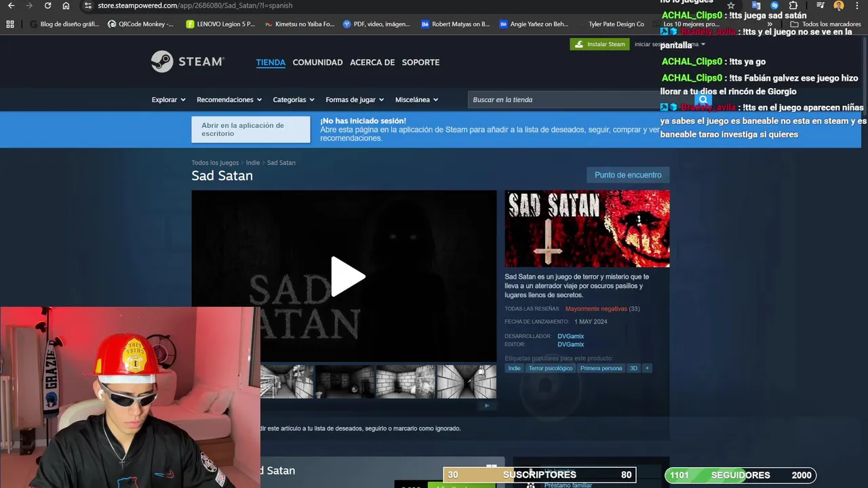868x488 pixels.
Task: Open the Todos los marcadores folder
Action: (x=825, y=24)
